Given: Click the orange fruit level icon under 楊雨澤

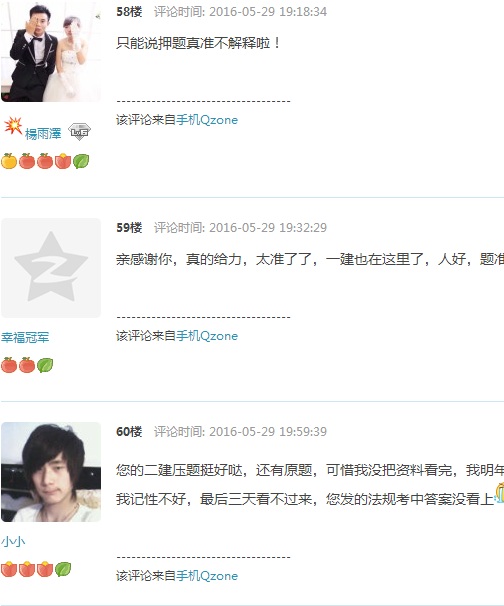Looking at the screenshot, I should point(9,161).
